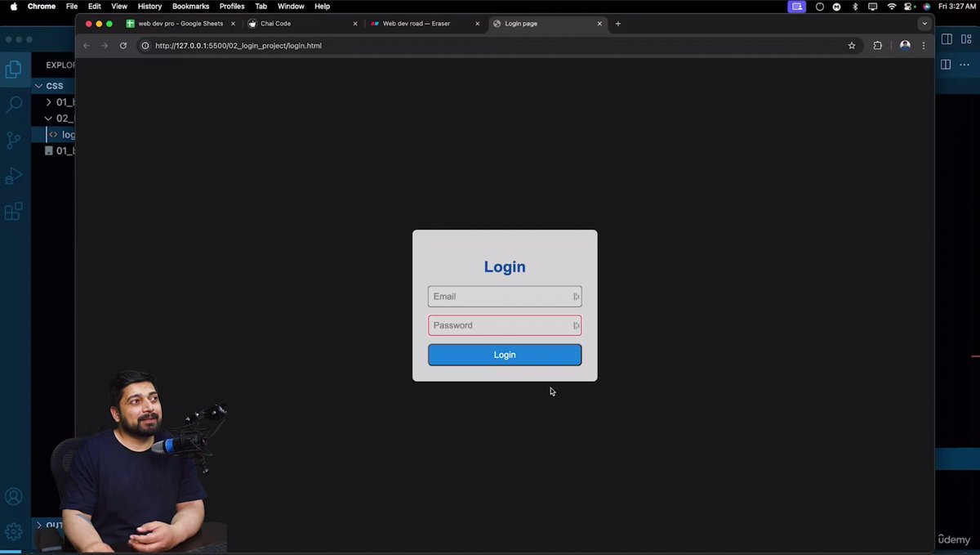Image resolution: width=980 pixels, height=555 pixels.
Task: Switch to the Chai Code tab
Action: tap(303, 24)
